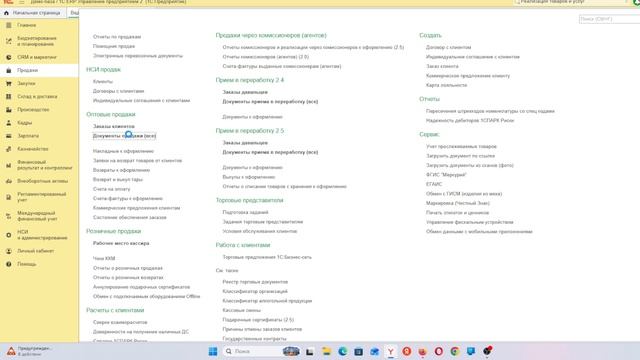Open the Личный кабинет section icon
640x360 pixels.
[x=9, y=251]
